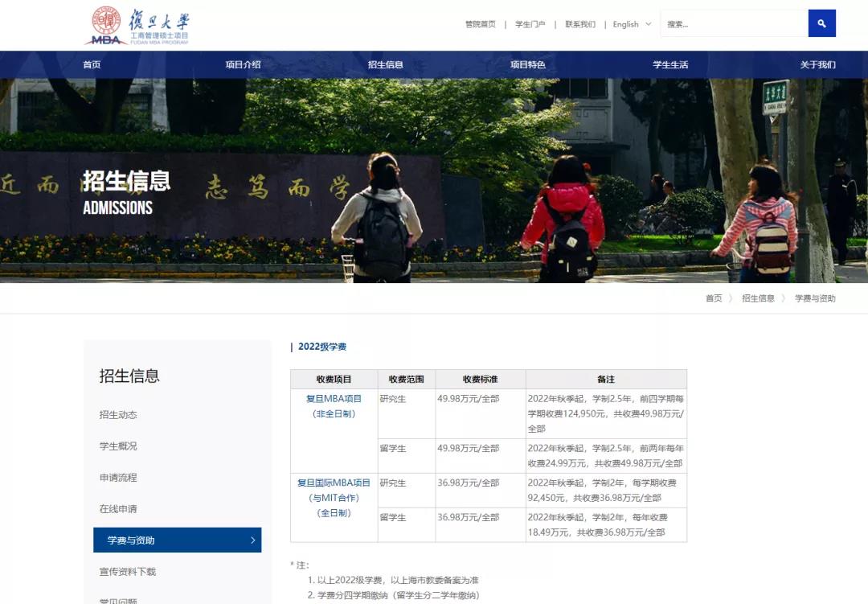Open 招生动态 in the sidebar
This screenshot has width=868, height=604.
118,415
